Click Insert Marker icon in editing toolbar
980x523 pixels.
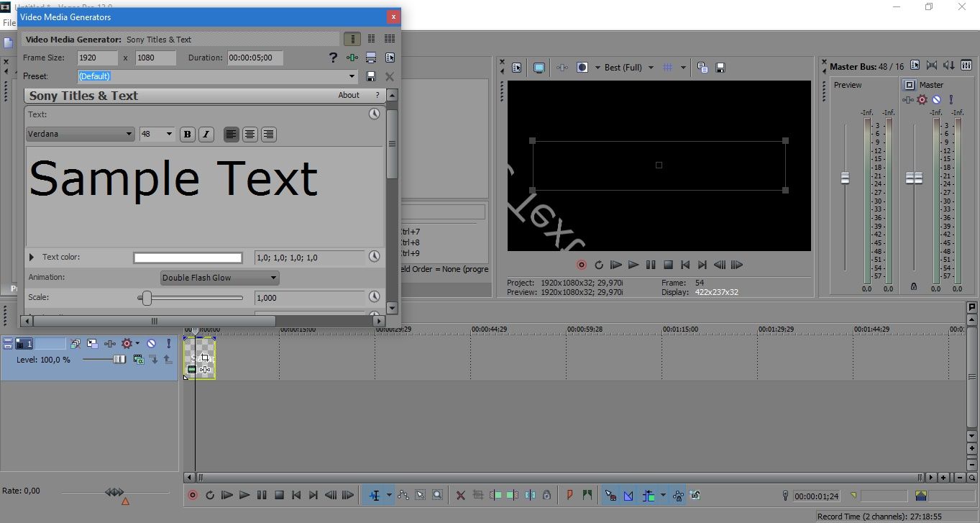pos(570,495)
